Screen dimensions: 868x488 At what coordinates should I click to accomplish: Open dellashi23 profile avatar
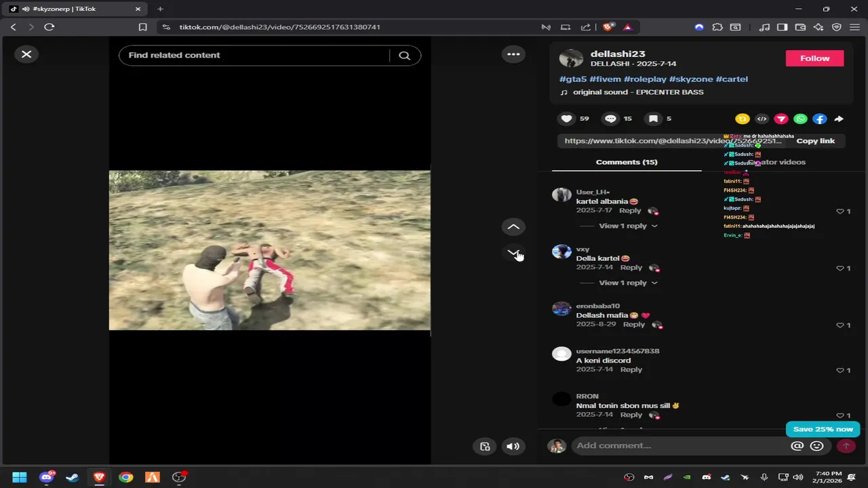[x=571, y=58]
